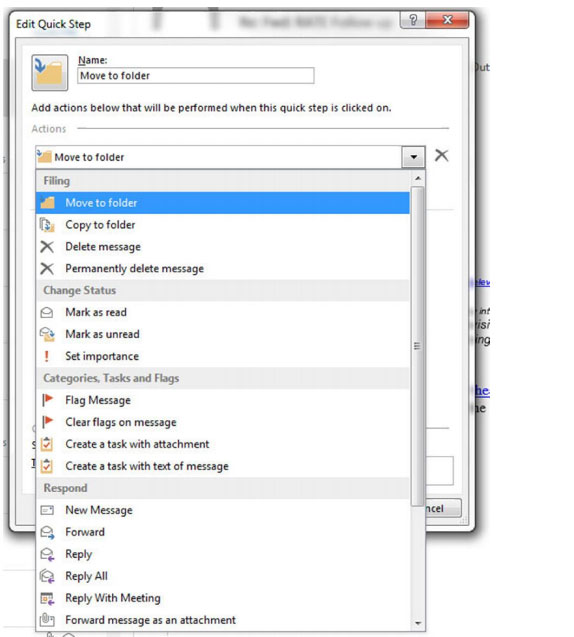
Task: Click the Clear flags on message flag icon
Action: [48, 422]
